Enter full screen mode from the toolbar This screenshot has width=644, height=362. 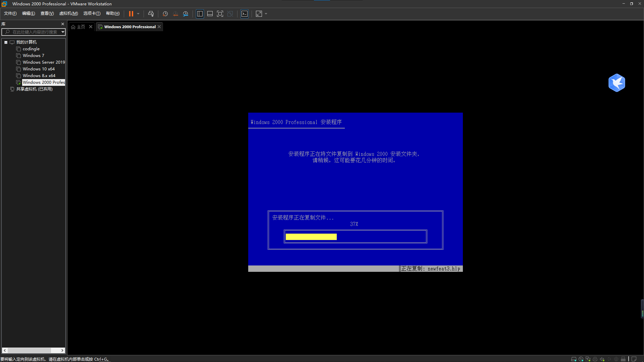click(x=220, y=14)
